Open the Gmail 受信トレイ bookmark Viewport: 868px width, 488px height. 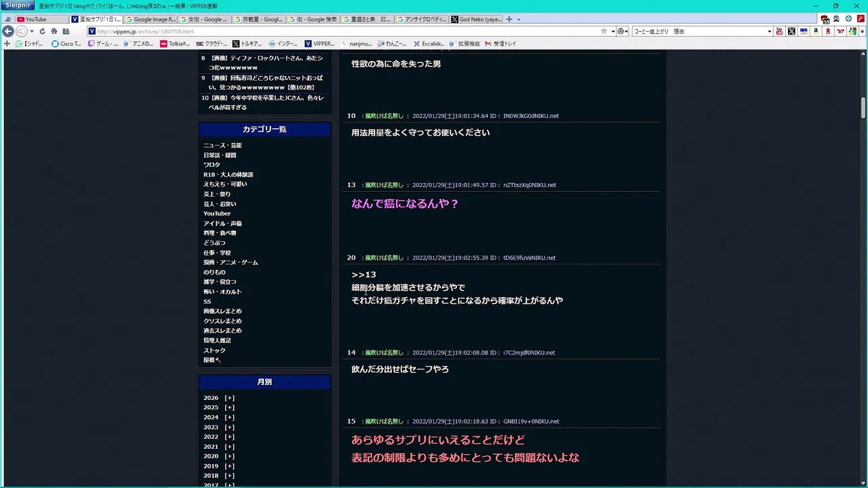[x=500, y=43]
